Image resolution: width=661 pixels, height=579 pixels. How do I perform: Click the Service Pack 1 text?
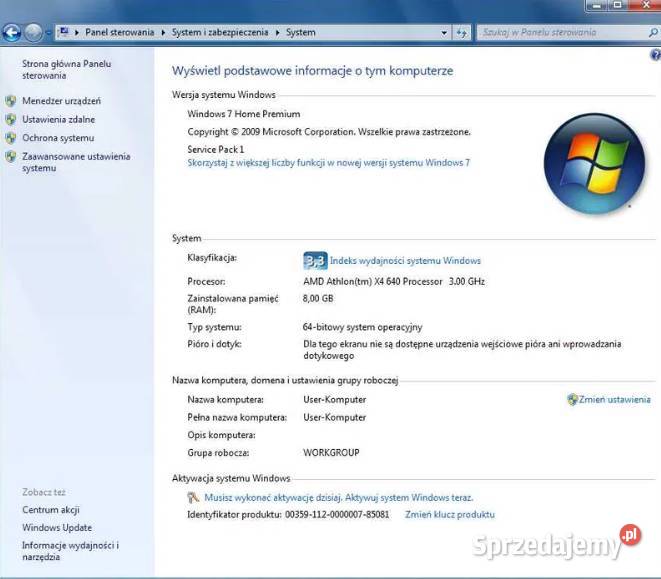pos(215,149)
